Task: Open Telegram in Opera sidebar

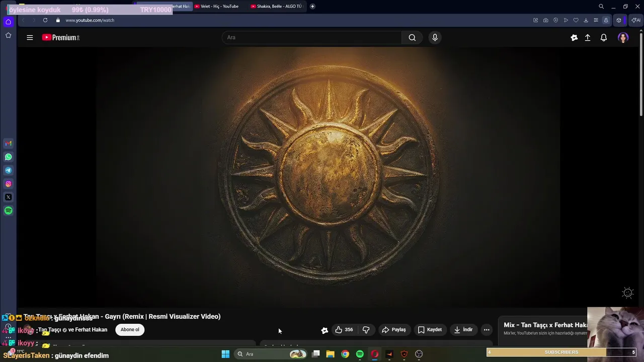Action: [x=8, y=170]
